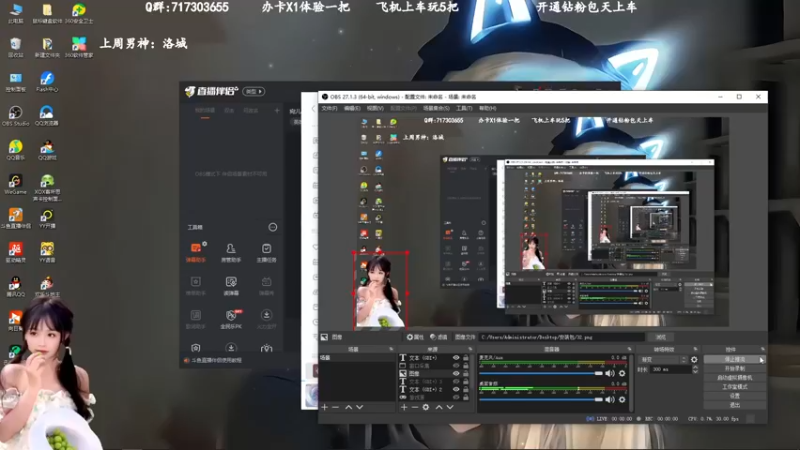Click 停止推流 to stop streaming
800x450 pixels.
pyautogui.click(x=735, y=360)
